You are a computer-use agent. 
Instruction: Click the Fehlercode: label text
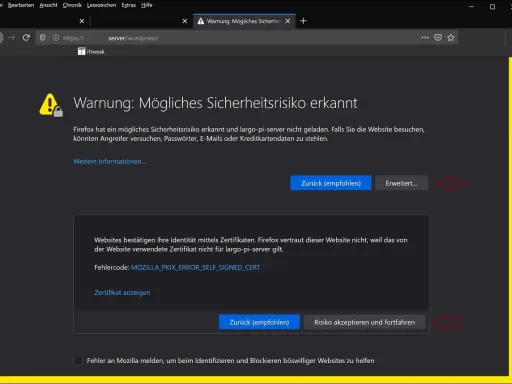click(112, 267)
